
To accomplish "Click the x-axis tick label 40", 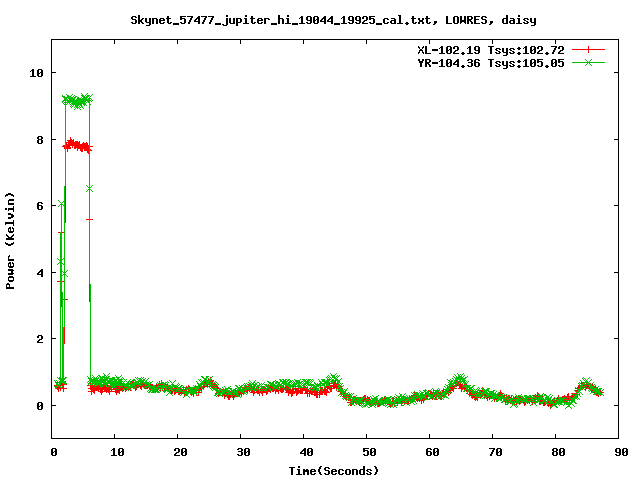I will coord(306,452).
